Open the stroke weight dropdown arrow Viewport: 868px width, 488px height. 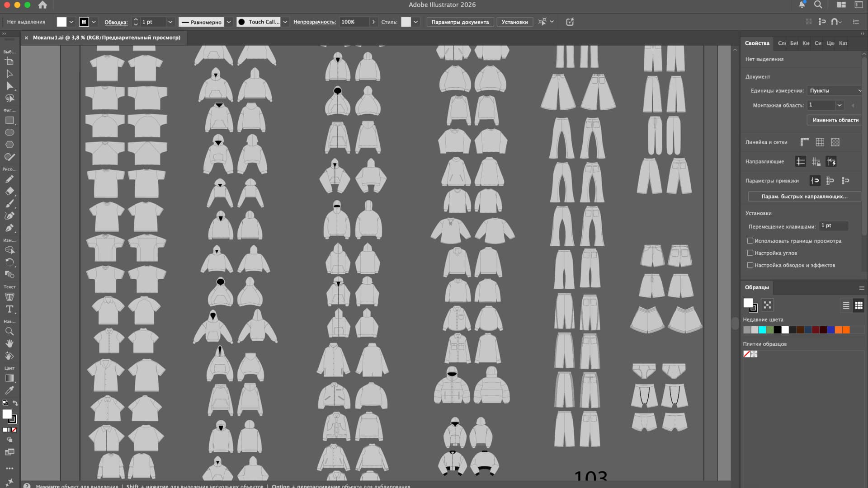pos(170,22)
